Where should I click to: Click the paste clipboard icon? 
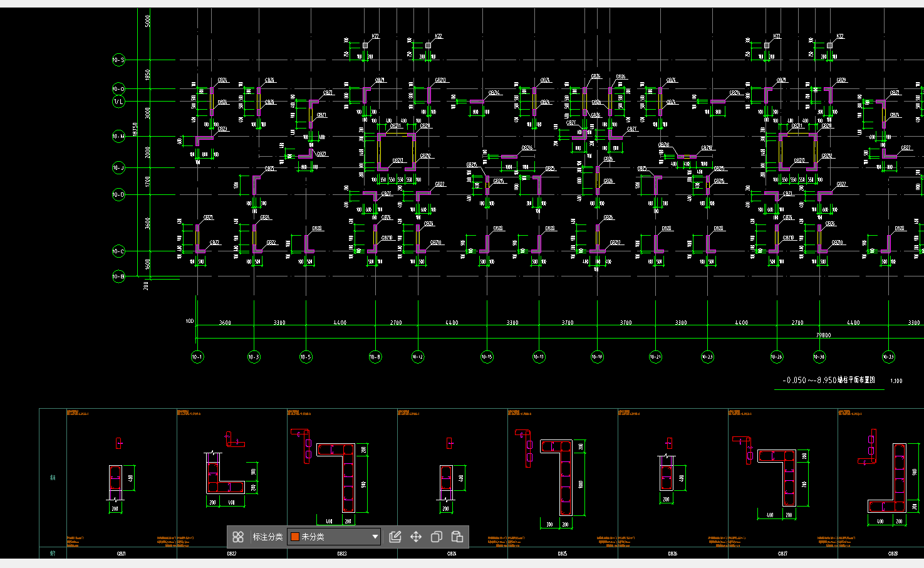457,537
